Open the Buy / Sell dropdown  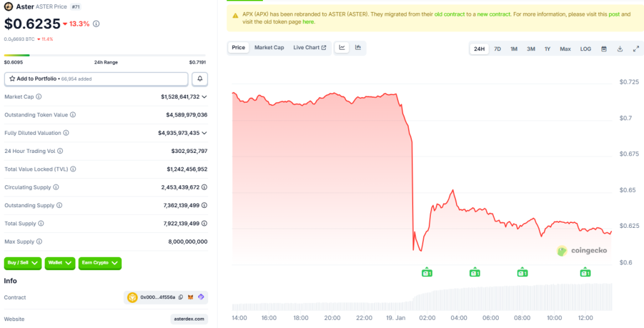click(23, 263)
